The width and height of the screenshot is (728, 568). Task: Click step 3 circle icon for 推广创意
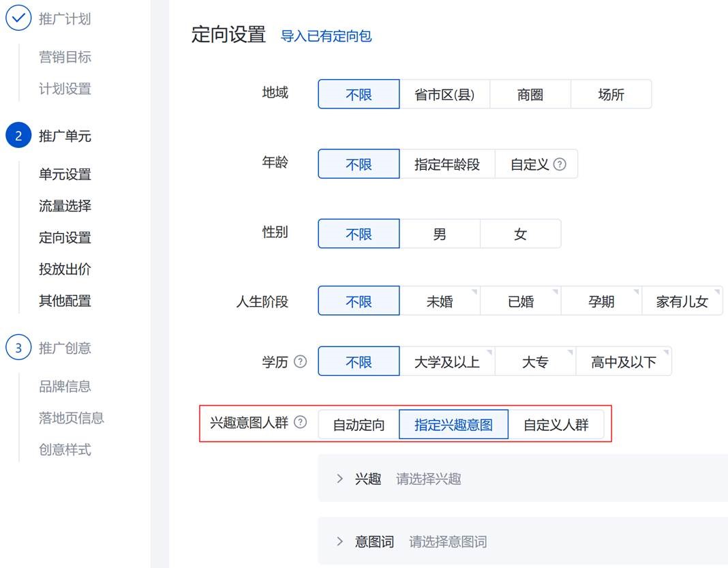pyautogui.click(x=18, y=348)
